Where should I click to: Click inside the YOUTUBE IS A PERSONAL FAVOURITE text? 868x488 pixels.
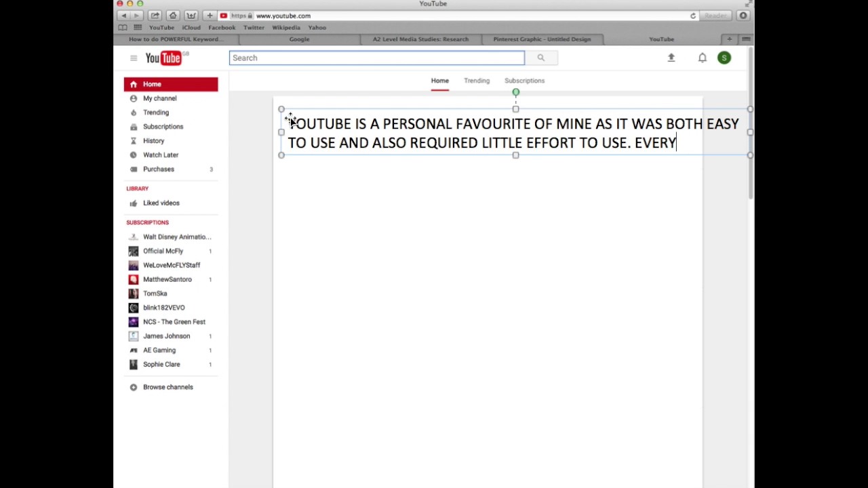514,133
